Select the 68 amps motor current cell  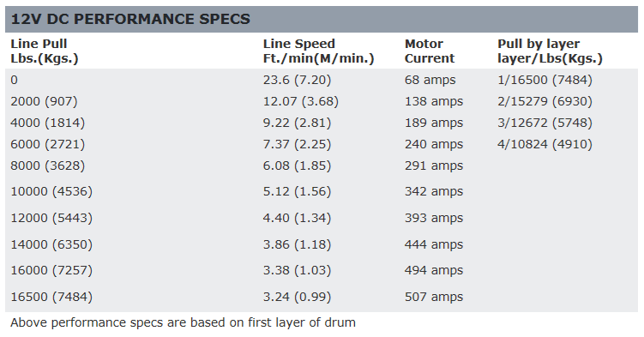[430, 80]
